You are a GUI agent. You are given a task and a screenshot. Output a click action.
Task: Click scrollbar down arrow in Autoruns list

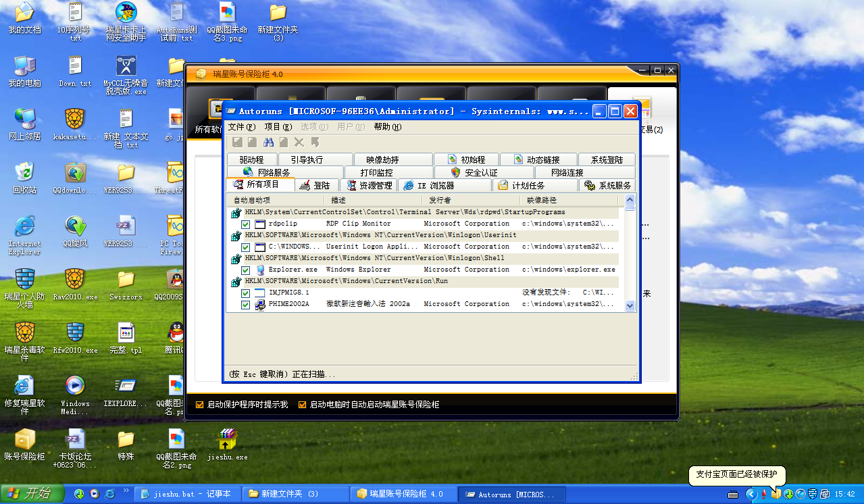(x=630, y=305)
